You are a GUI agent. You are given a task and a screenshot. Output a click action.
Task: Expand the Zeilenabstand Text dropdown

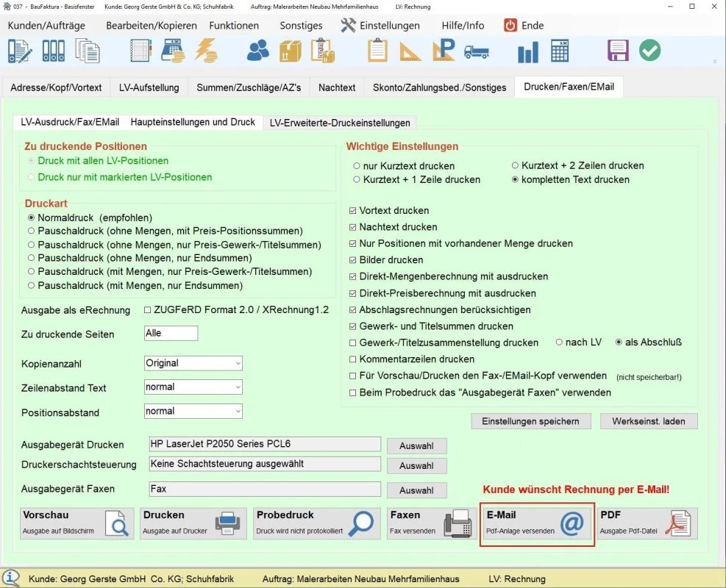(x=193, y=387)
